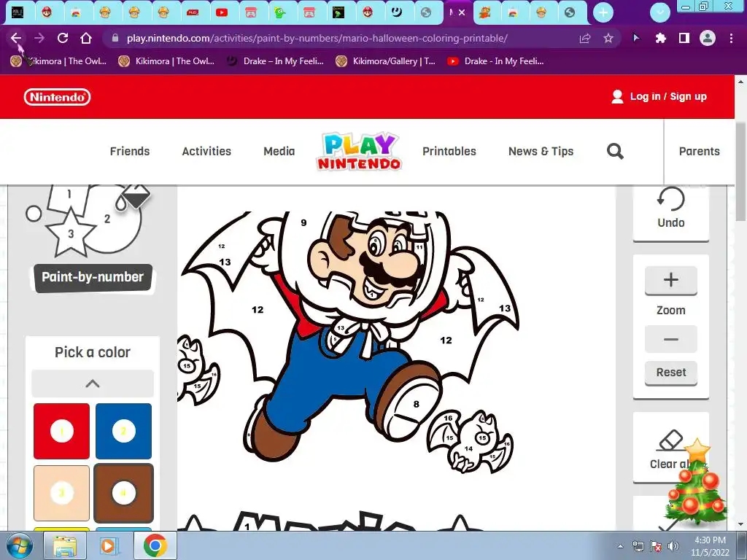Image resolution: width=747 pixels, height=560 pixels.
Task: Show hidden system tray icons
Action: pyautogui.click(x=620, y=547)
